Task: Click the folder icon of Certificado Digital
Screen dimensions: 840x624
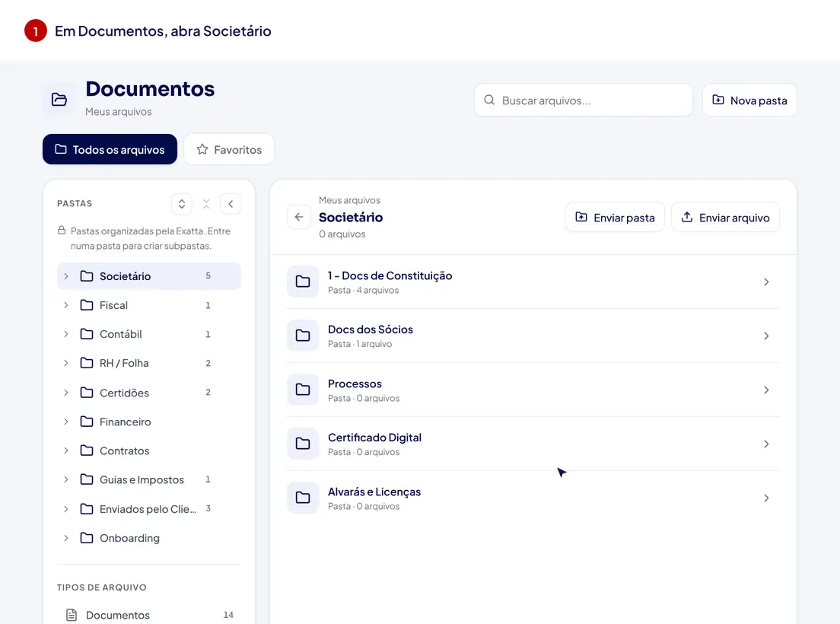Action: click(x=303, y=444)
